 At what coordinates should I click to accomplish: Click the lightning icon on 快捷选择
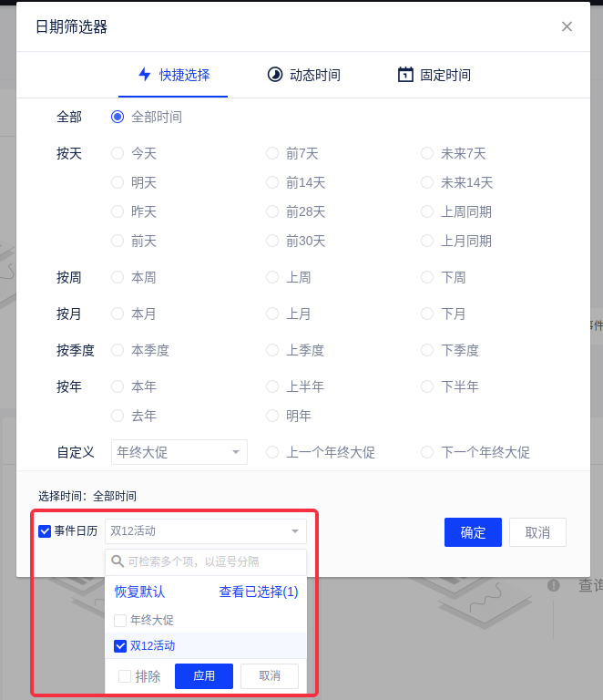pyautogui.click(x=144, y=75)
